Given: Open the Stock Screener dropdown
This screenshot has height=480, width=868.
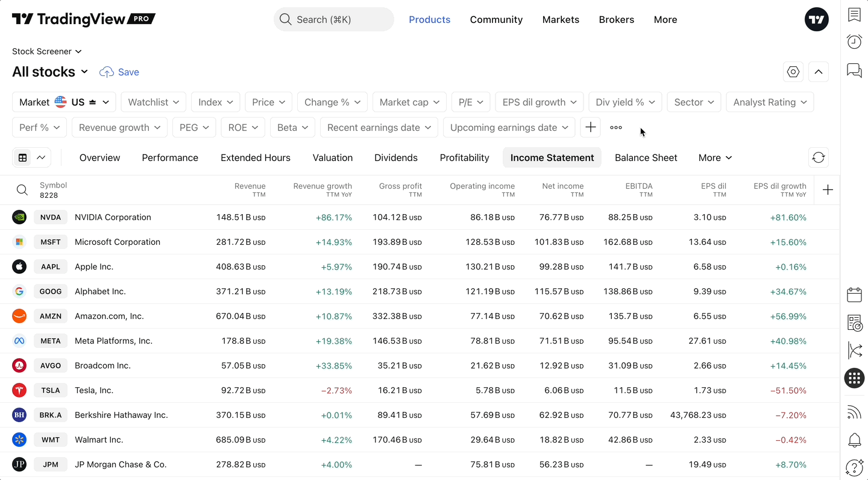Looking at the screenshot, I should coord(47,51).
